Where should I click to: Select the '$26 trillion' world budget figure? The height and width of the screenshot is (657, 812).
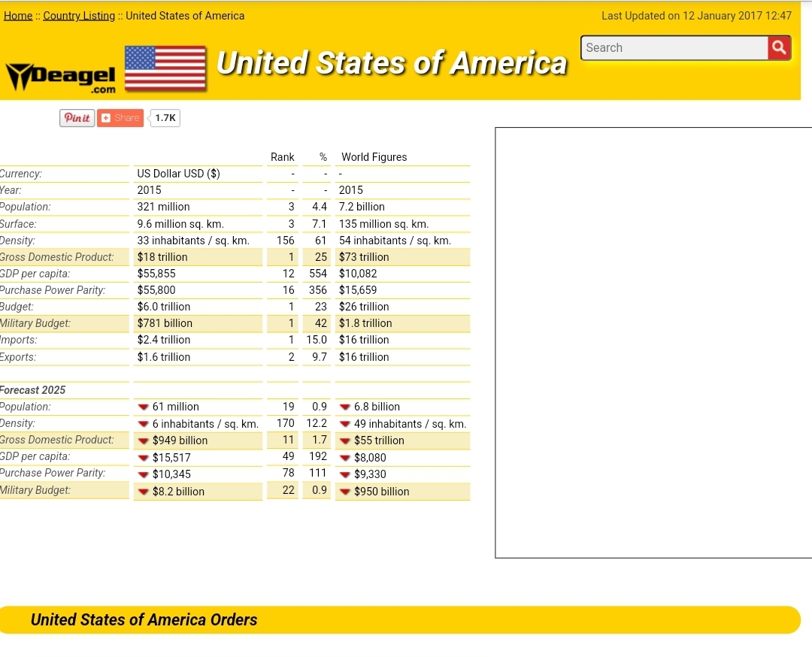[364, 307]
